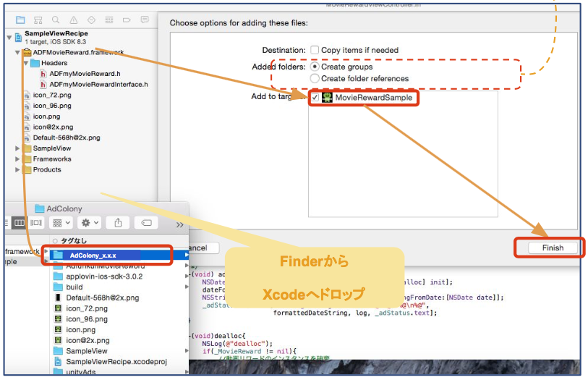Select the SampleViewRecipe project icon

(18, 38)
